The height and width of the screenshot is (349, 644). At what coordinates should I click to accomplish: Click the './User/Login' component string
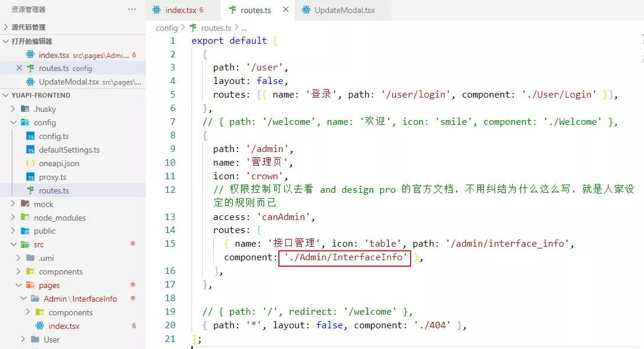(x=559, y=95)
